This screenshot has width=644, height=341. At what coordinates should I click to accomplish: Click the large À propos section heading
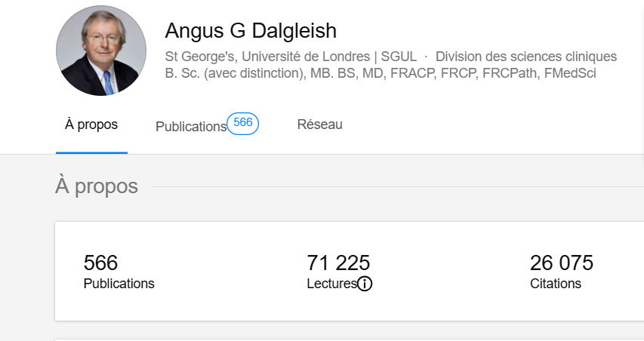pyautogui.click(x=97, y=186)
